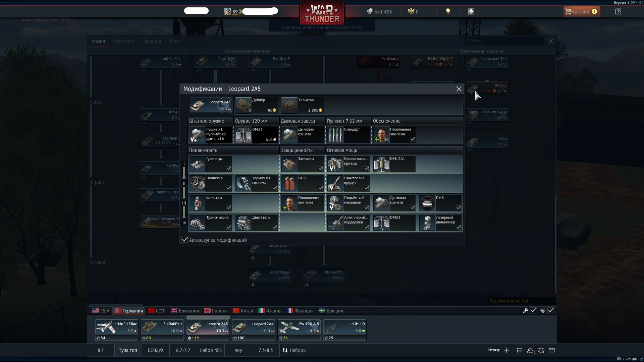Toggle the Горизонтальный привод modification checkbox
This screenshot has height=362, width=644.
(367, 169)
